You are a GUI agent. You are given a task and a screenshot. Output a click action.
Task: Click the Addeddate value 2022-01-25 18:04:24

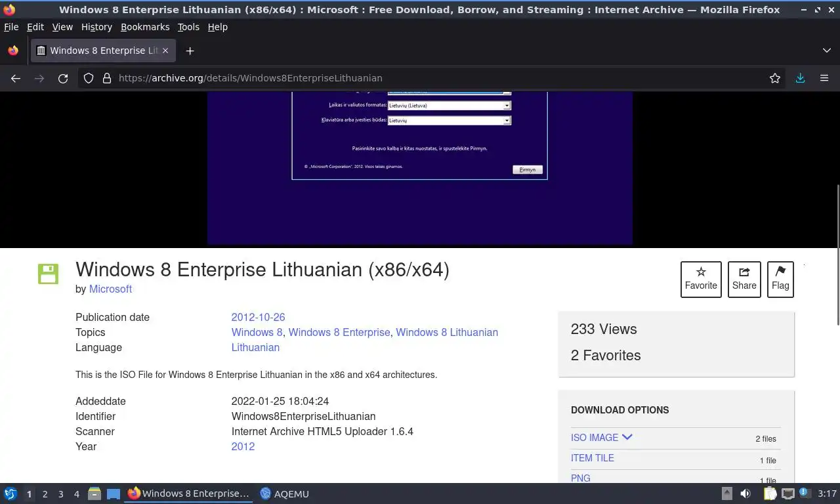tap(280, 401)
